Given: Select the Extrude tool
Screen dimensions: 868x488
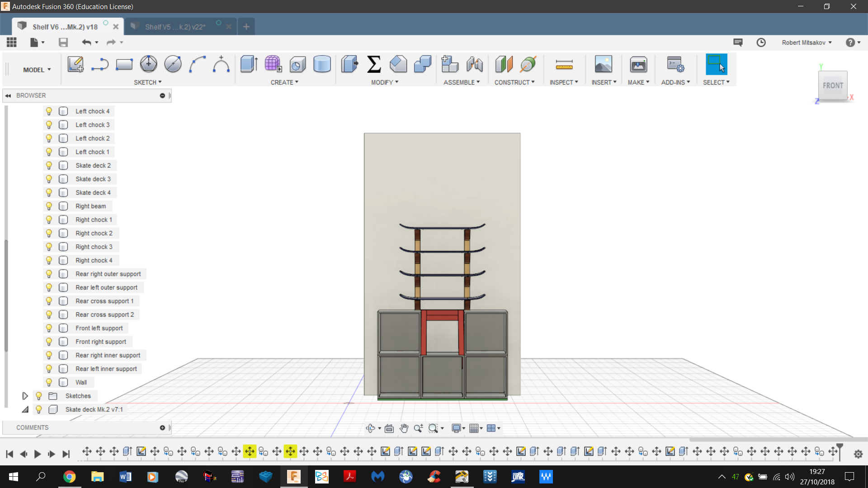Looking at the screenshot, I should pos(249,64).
